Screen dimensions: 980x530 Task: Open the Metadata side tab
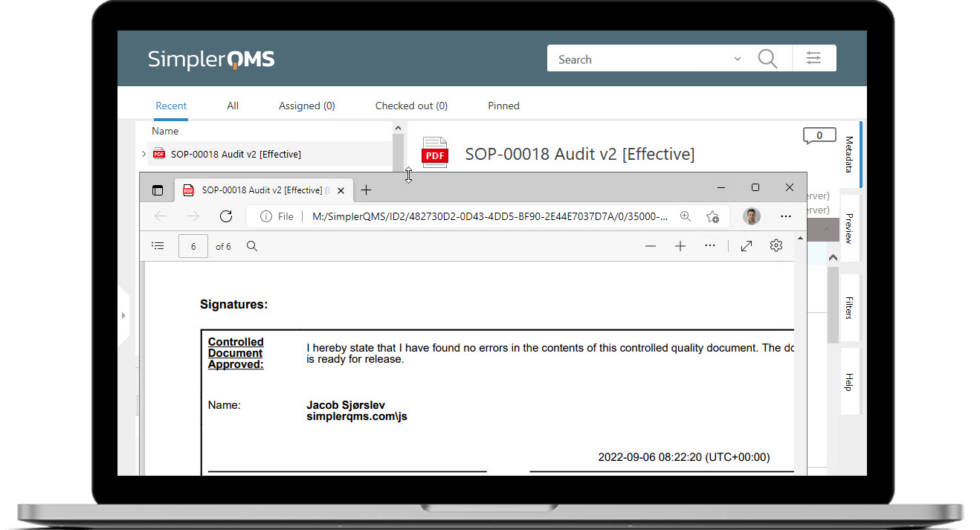pos(849,154)
